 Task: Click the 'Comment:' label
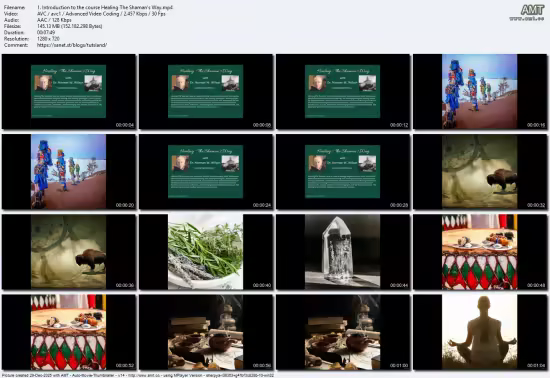click(x=16, y=45)
